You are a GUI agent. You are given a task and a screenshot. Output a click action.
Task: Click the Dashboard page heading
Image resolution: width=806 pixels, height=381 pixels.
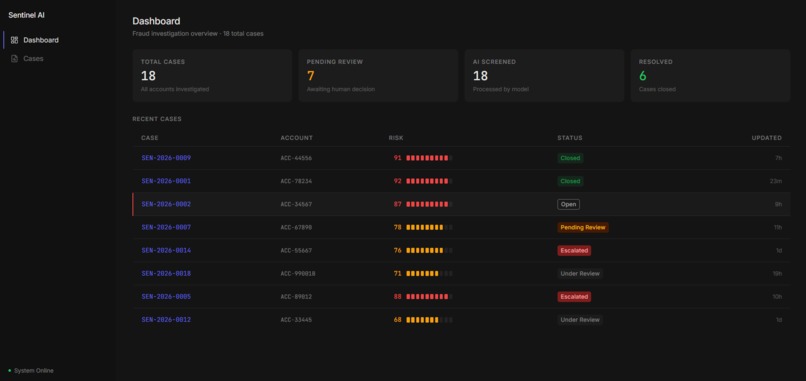tap(156, 21)
